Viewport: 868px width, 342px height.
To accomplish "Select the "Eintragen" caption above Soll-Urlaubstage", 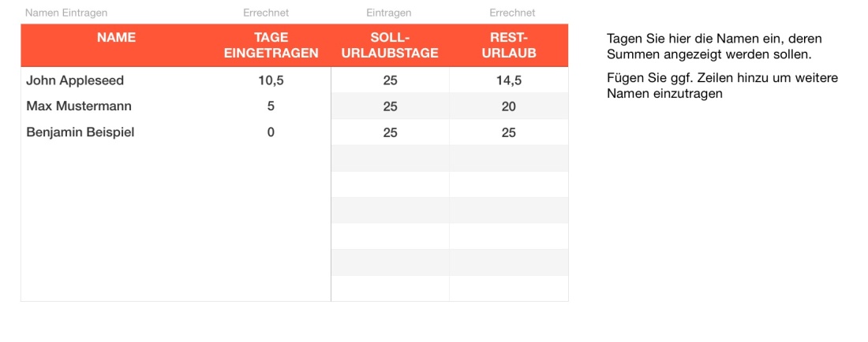I will 389,13.
